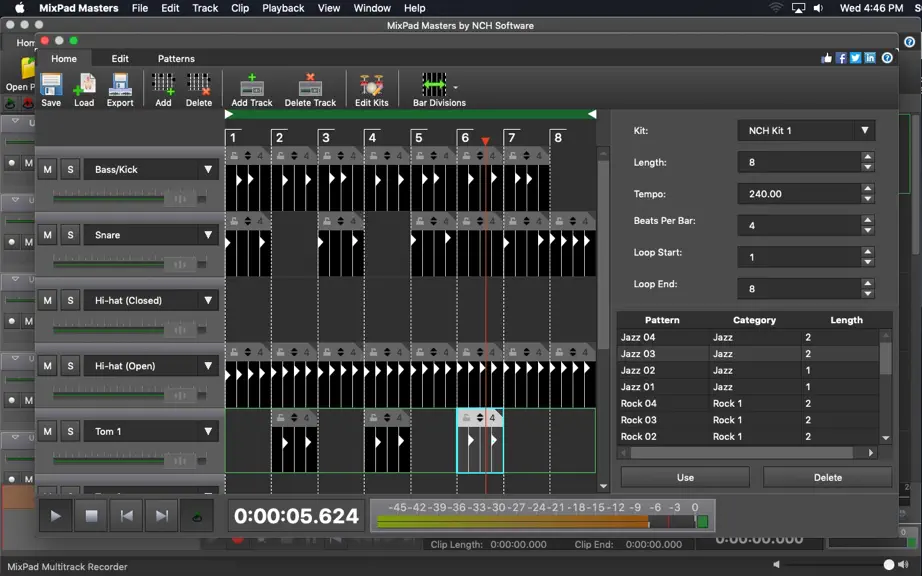Mute the Bass/Kick track

48,169
